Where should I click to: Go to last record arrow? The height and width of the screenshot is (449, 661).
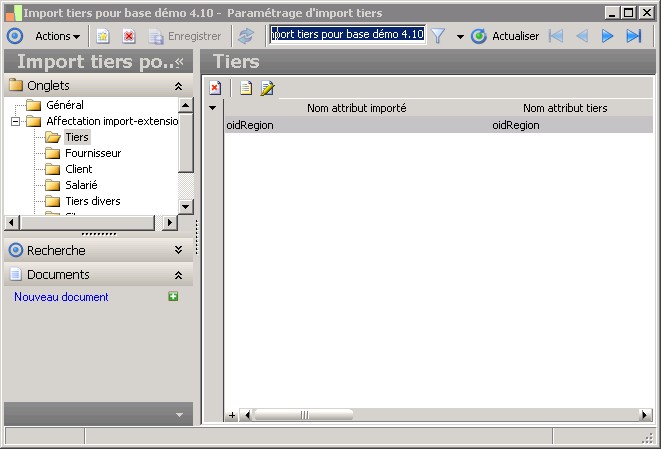click(634, 36)
